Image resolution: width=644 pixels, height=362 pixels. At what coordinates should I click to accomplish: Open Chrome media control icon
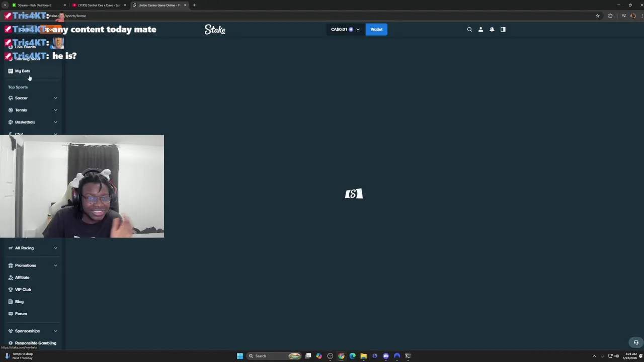pyautogui.click(x=624, y=16)
